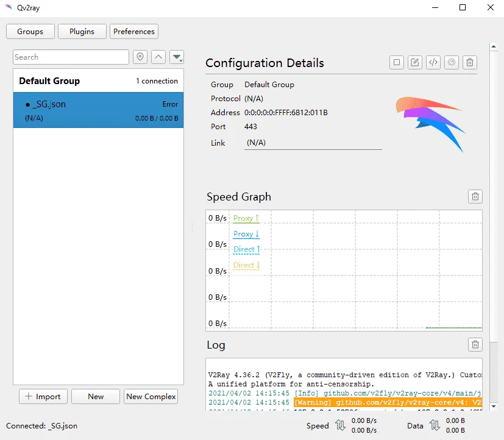Screen dimensions: 504x440
Task: Select the _SG.json connection entry
Action: [x=98, y=110]
